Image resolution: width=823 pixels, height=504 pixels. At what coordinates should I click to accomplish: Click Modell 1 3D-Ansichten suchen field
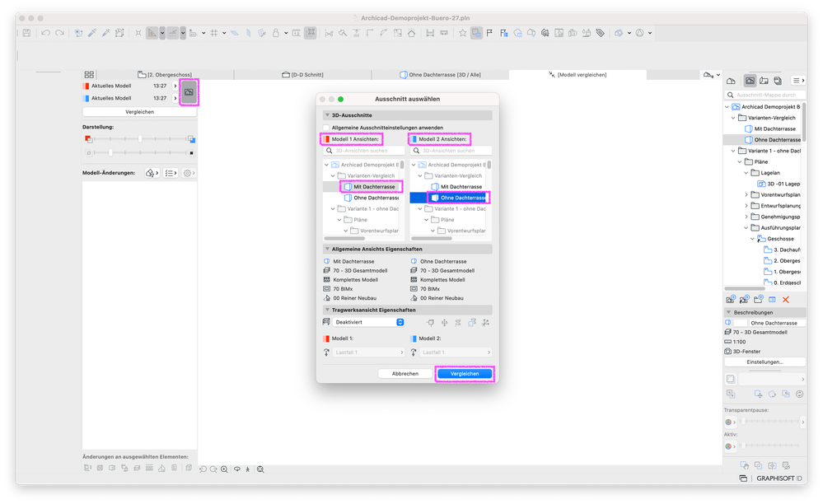click(364, 151)
